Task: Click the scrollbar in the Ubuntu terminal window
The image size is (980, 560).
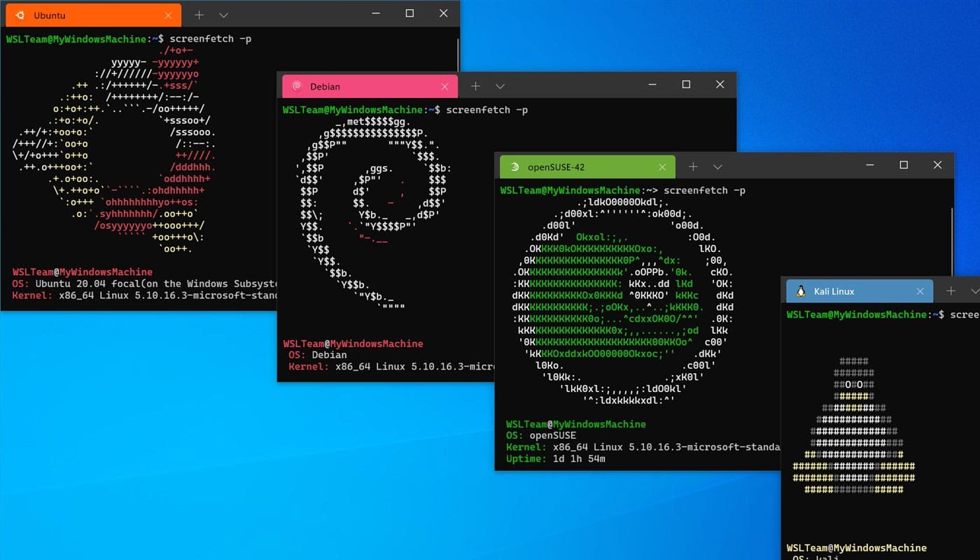Action: (x=458, y=56)
